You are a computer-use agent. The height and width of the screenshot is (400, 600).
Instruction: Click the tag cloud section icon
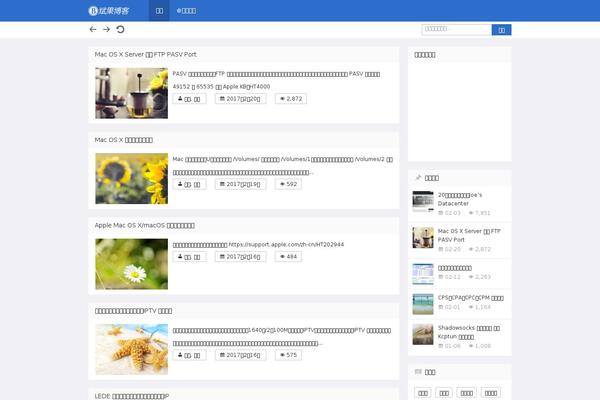coord(419,371)
